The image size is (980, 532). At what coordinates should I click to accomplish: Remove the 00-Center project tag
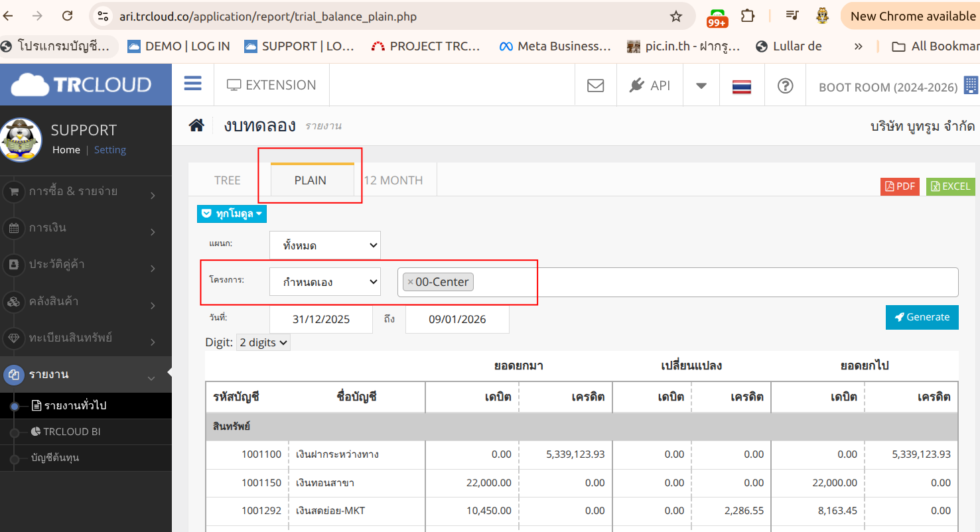coord(410,283)
